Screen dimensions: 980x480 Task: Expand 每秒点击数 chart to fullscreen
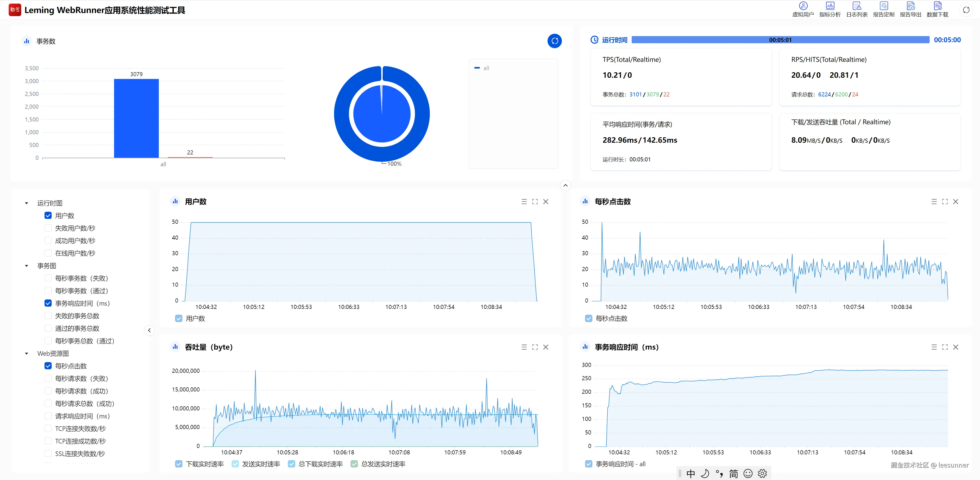point(945,202)
